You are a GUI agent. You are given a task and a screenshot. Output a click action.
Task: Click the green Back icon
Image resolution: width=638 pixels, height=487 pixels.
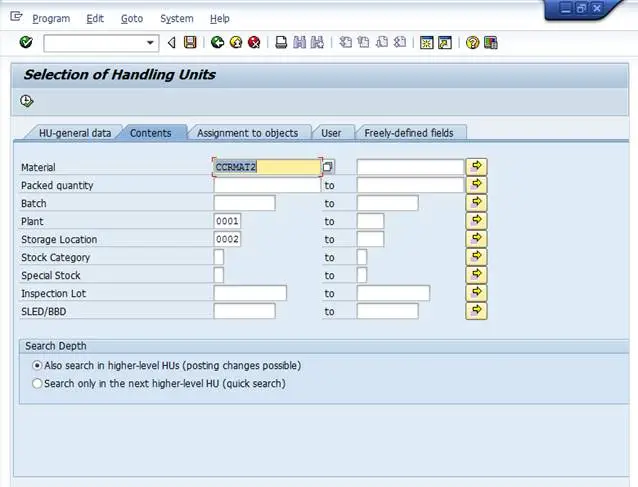[x=218, y=42]
